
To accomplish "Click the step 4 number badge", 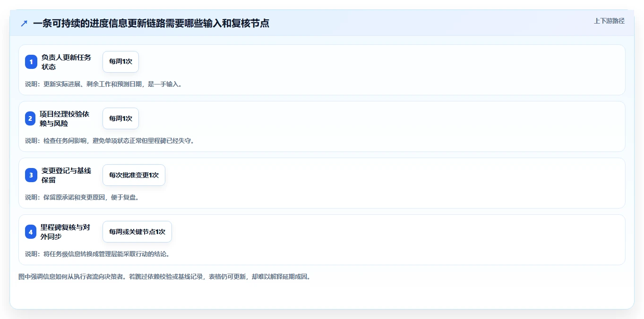I will click(x=31, y=232).
